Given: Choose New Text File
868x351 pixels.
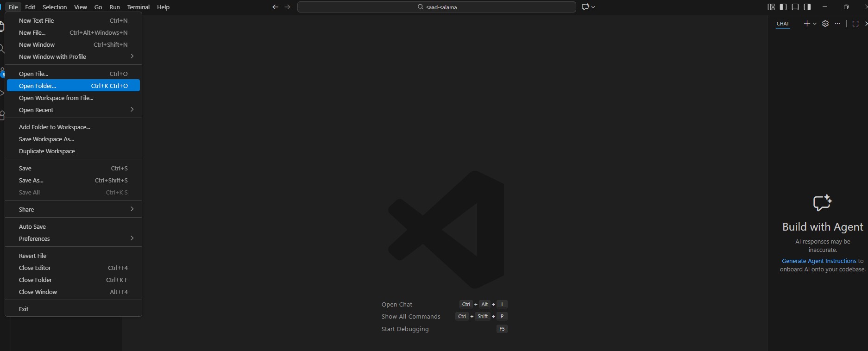Looking at the screenshot, I should [73, 20].
